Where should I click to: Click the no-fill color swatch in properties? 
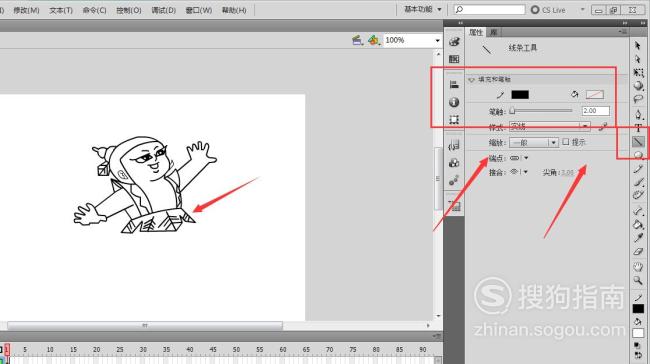click(x=594, y=95)
